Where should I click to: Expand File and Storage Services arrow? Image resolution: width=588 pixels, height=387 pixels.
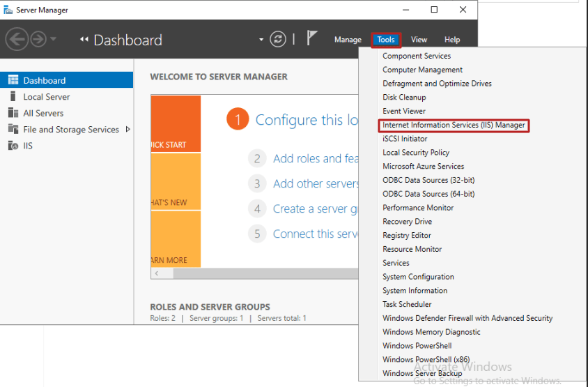(x=128, y=129)
